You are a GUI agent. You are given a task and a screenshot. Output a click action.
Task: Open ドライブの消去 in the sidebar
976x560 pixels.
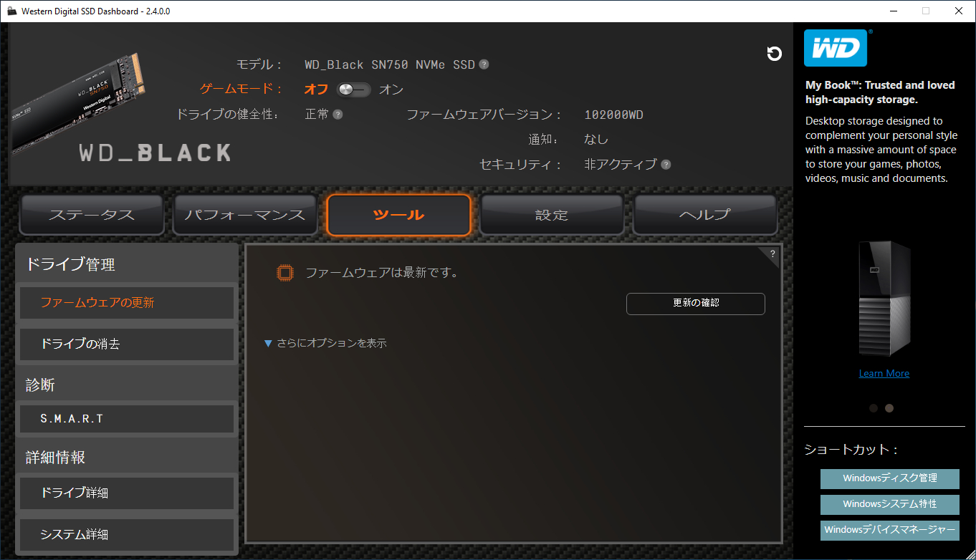[127, 344]
